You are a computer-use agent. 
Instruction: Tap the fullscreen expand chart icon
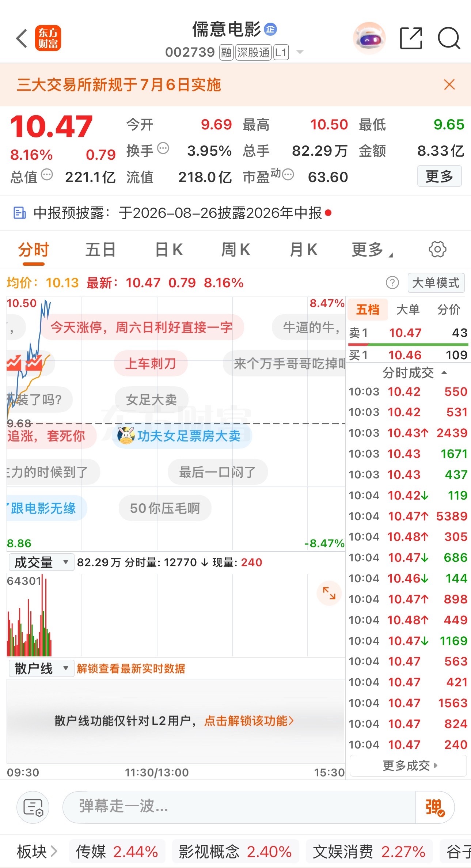329,593
